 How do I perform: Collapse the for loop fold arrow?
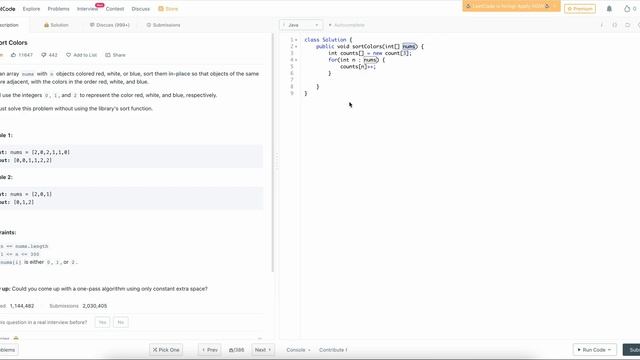[296, 60]
